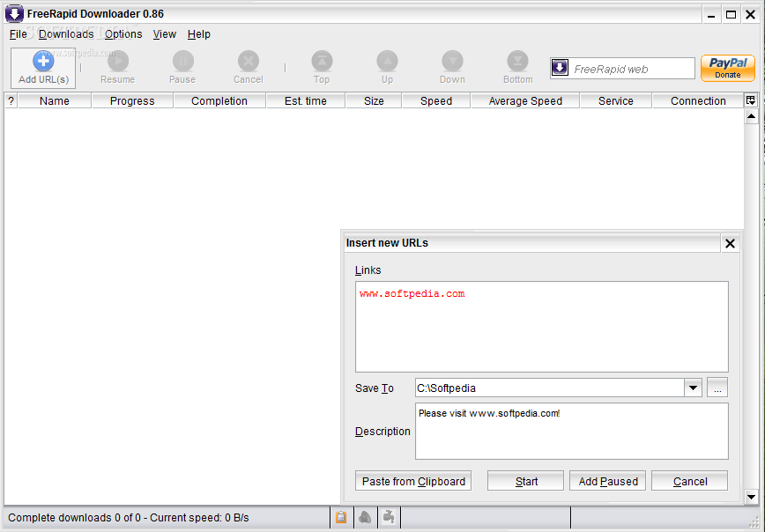
Task: Click the browse ... button beside Save To
Action: click(717, 388)
